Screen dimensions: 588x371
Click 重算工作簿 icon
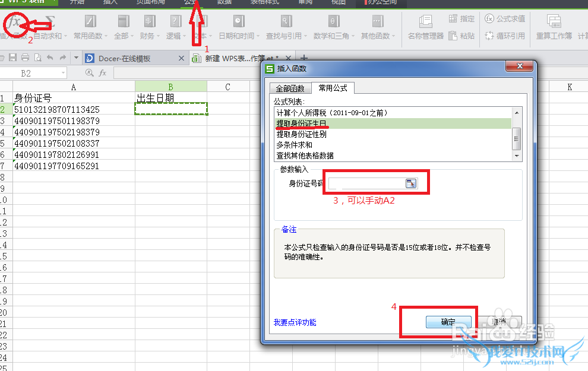554,21
